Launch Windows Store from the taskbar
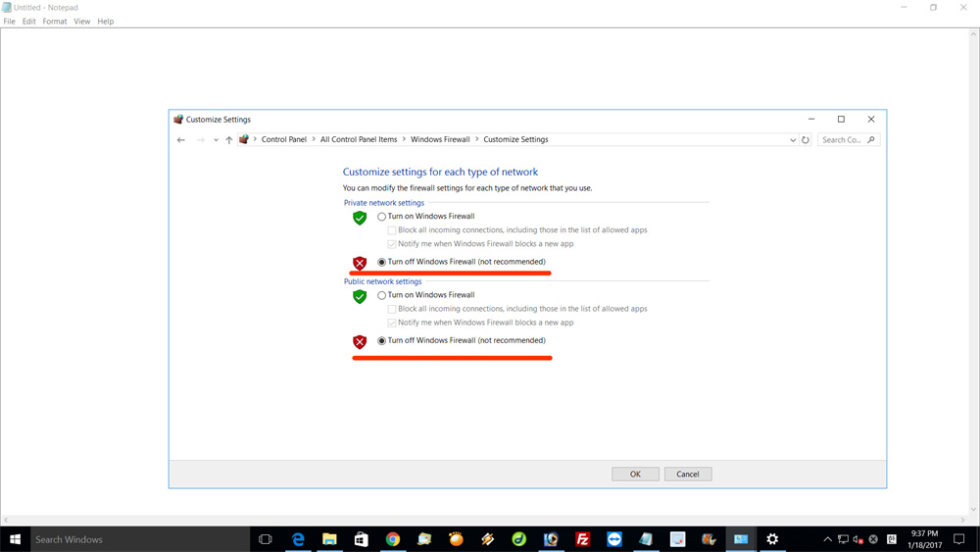 coord(362,539)
